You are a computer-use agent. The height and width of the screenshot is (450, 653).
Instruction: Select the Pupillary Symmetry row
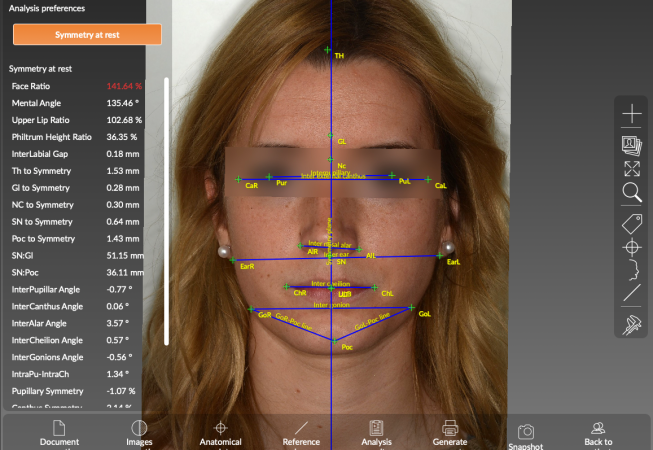[x=77, y=391]
